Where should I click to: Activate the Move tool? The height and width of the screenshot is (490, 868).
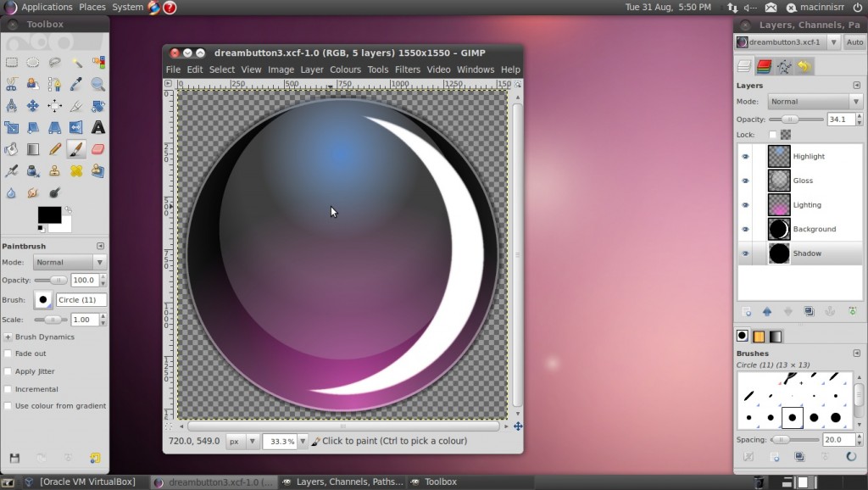(32, 106)
